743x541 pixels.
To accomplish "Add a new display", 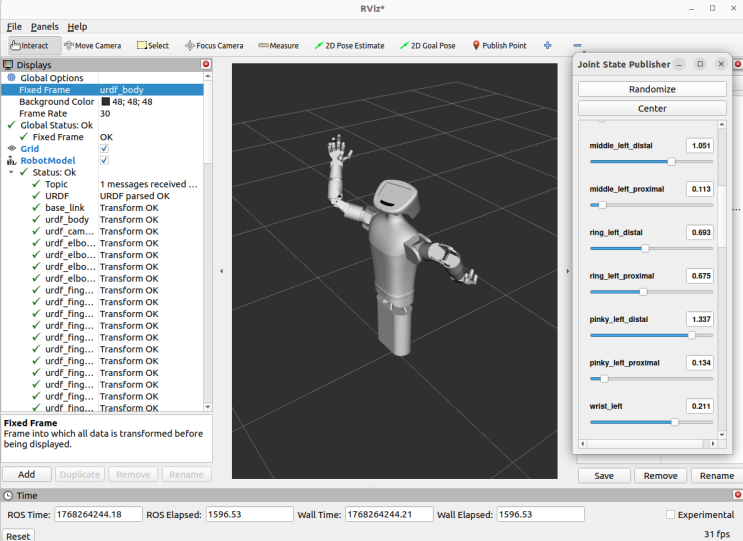I will point(27,474).
